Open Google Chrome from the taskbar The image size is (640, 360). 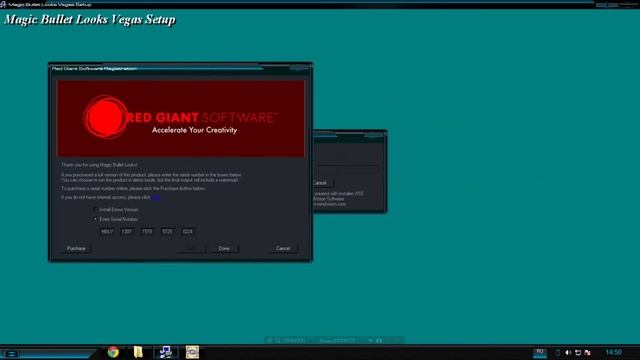pyautogui.click(x=113, y=352)
